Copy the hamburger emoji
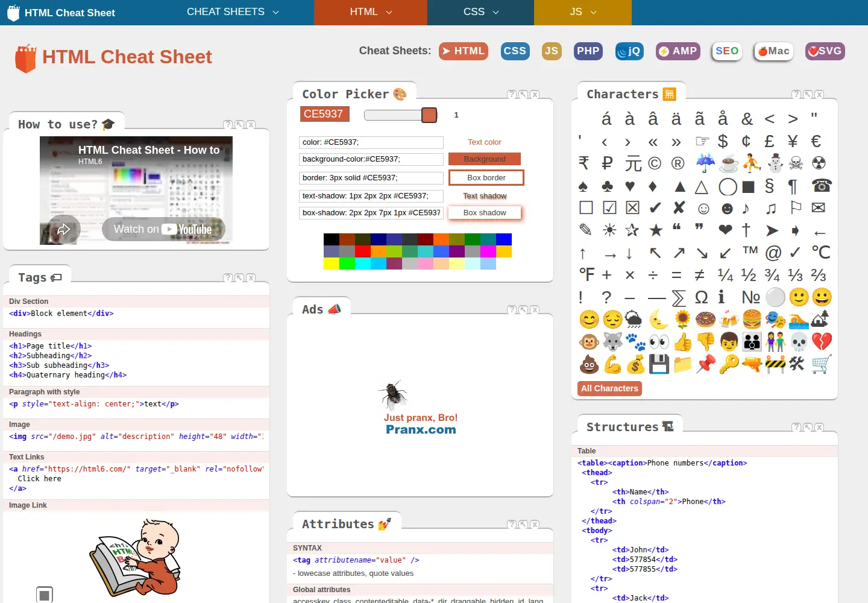868x603 pixels. [752, 320]
